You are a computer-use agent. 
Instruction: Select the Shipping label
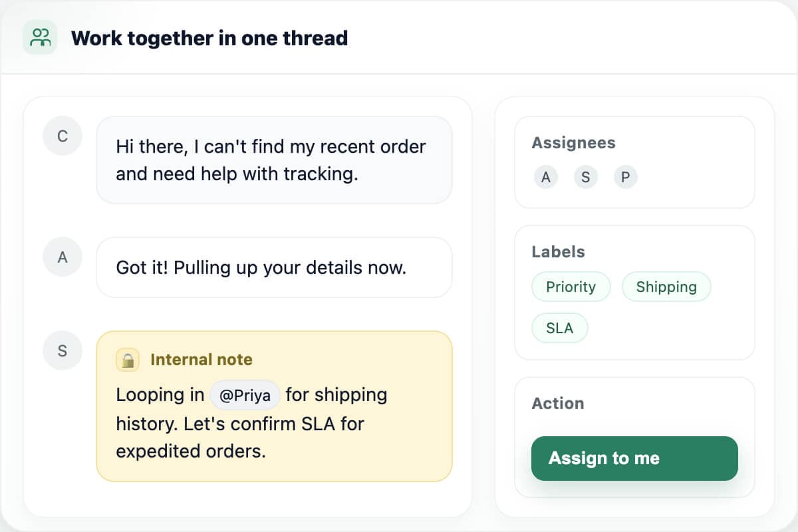pyautogui.click(x=666, y=287)
